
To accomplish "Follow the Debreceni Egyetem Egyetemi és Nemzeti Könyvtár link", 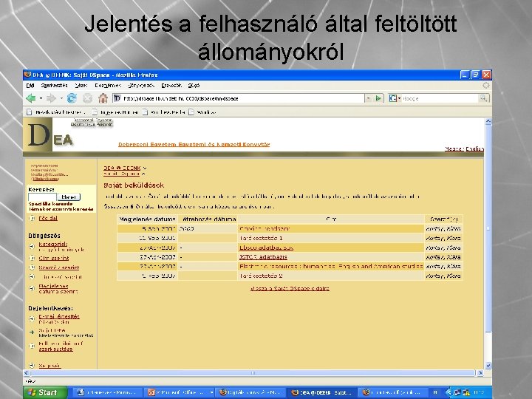I will tap(194, 145).
